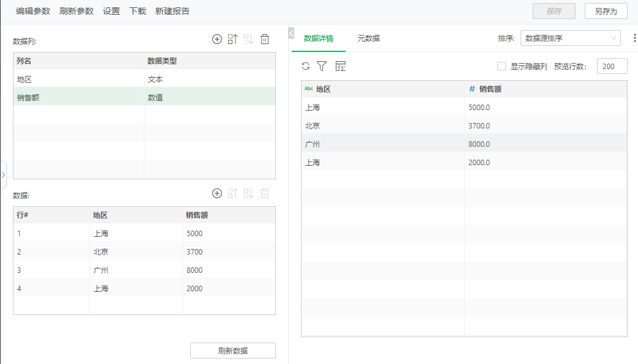Select the 销售额 row in column list
This screenshot has height=364, width=638.
(x=78, y=97)
